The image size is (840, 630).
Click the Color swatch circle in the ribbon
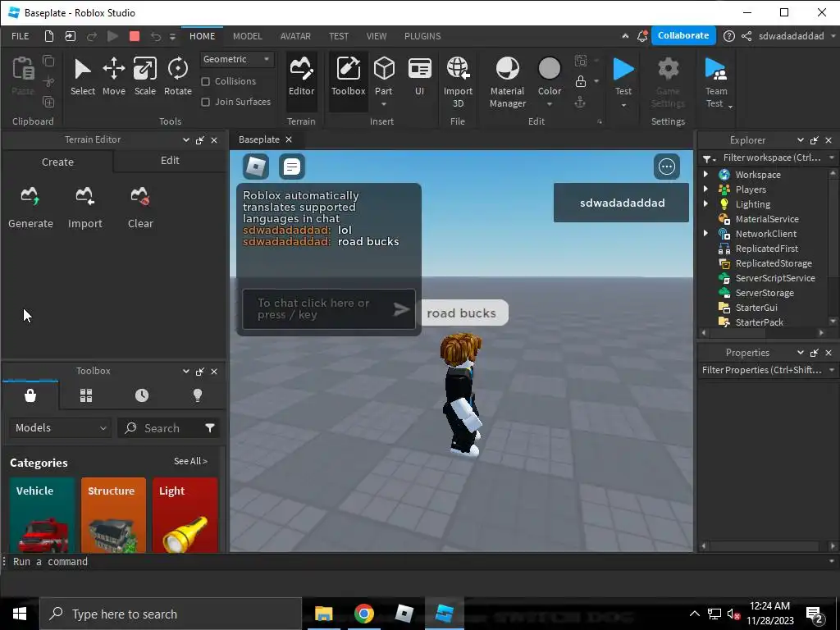click(x=549, y=69)
